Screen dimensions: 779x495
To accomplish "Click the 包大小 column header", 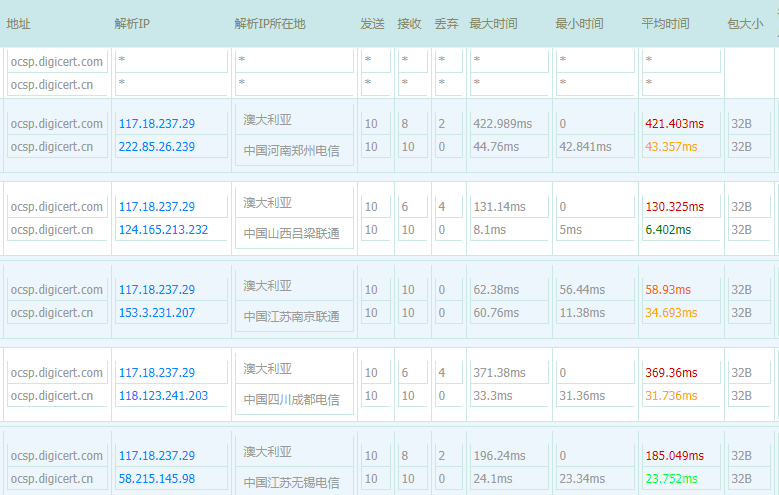I will 745,24.
